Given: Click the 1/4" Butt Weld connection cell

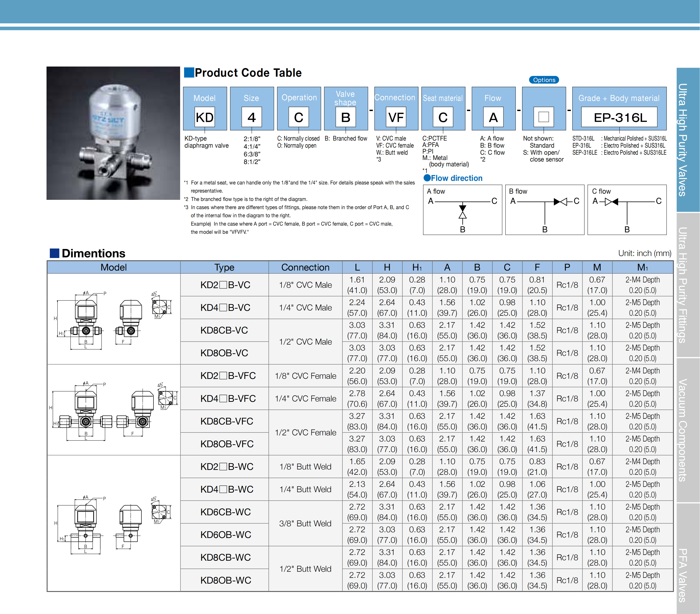Looking at the screenshot, I should [305, 490].
